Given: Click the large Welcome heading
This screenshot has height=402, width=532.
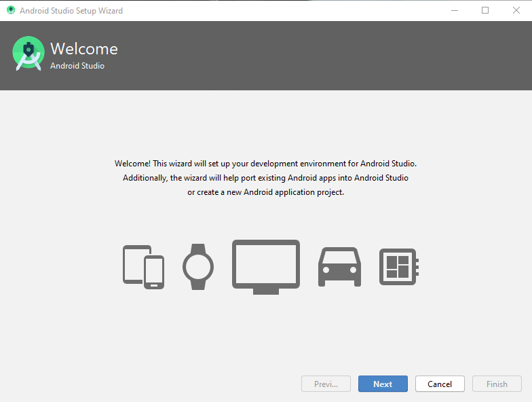Looking at the screenshot, I should click(x=84, y=49).
